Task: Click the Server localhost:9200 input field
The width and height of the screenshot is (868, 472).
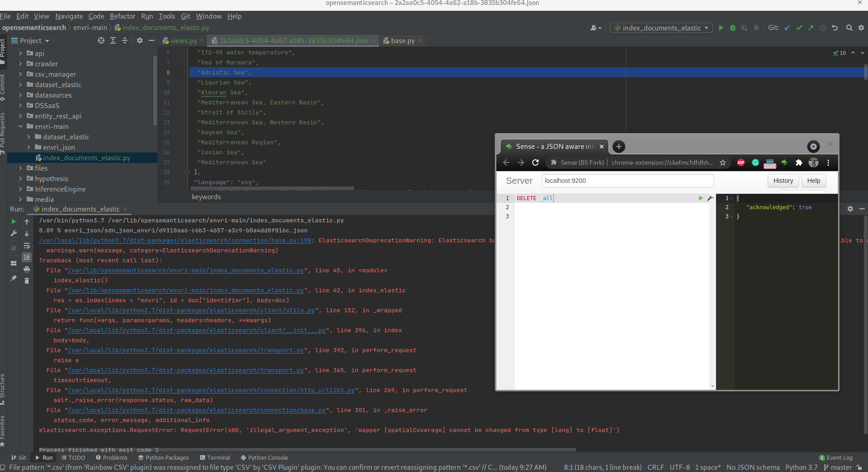Action: click(x=627, y=181)
